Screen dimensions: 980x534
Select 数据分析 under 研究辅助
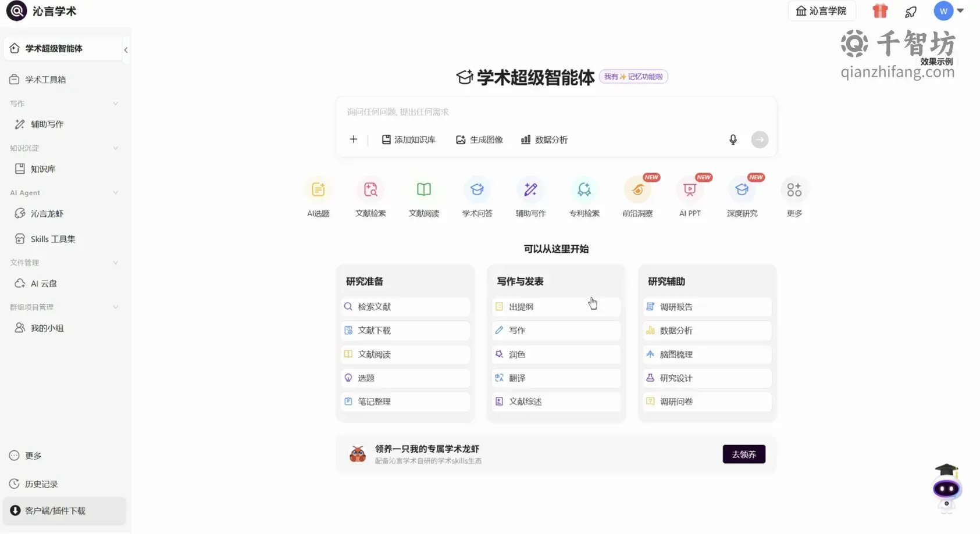pyautogui.click(x=707, y=331)
